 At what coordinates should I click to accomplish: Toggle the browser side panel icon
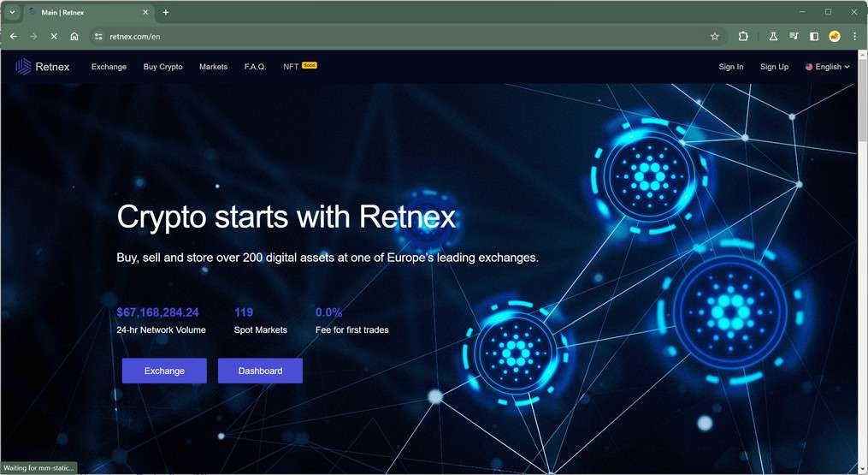(x=814, y=37)
